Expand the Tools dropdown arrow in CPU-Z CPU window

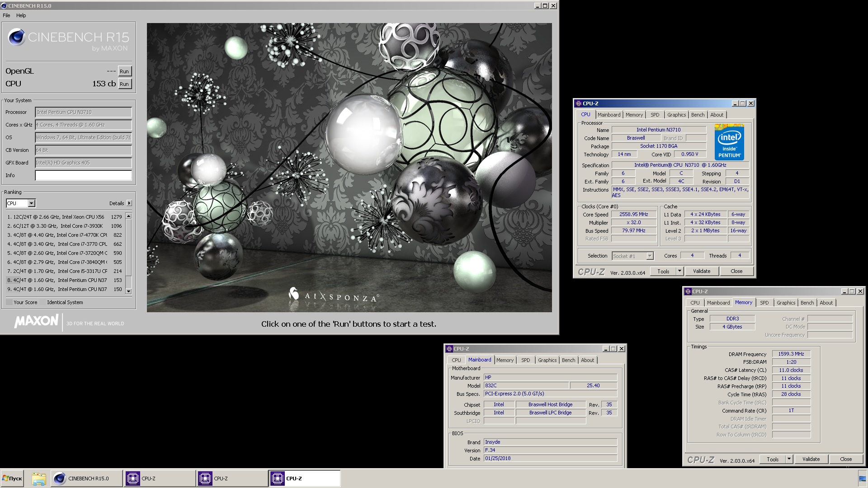point(679,271)
